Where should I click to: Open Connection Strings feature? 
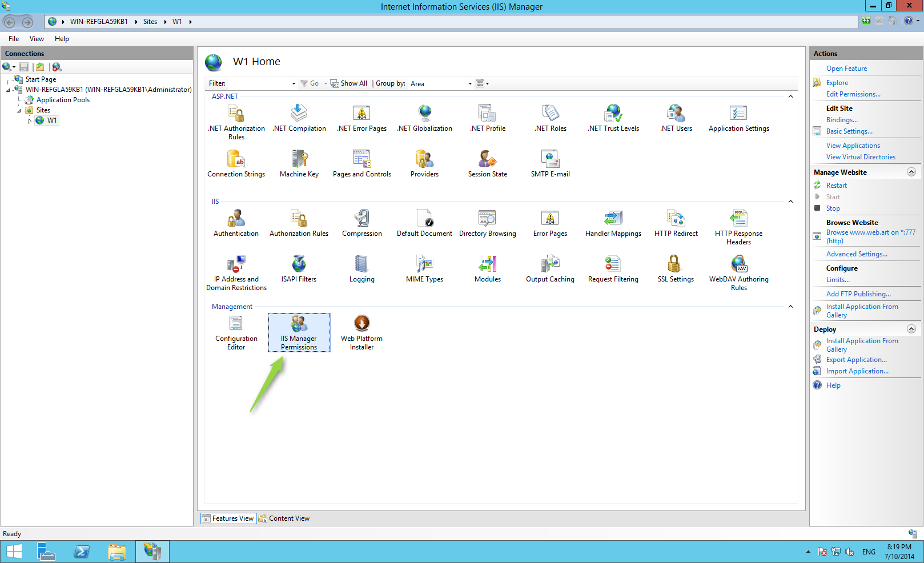(236, 164)
